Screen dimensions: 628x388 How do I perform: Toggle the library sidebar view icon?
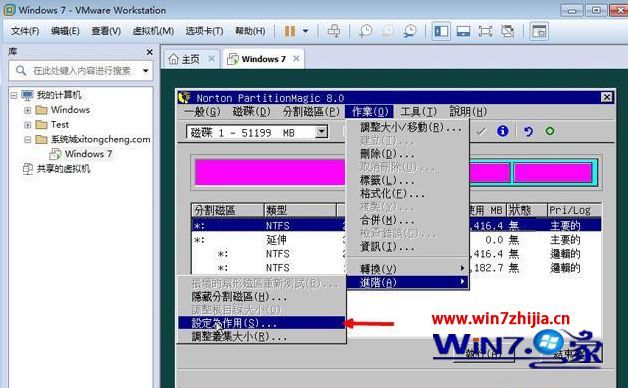(441, 31)
